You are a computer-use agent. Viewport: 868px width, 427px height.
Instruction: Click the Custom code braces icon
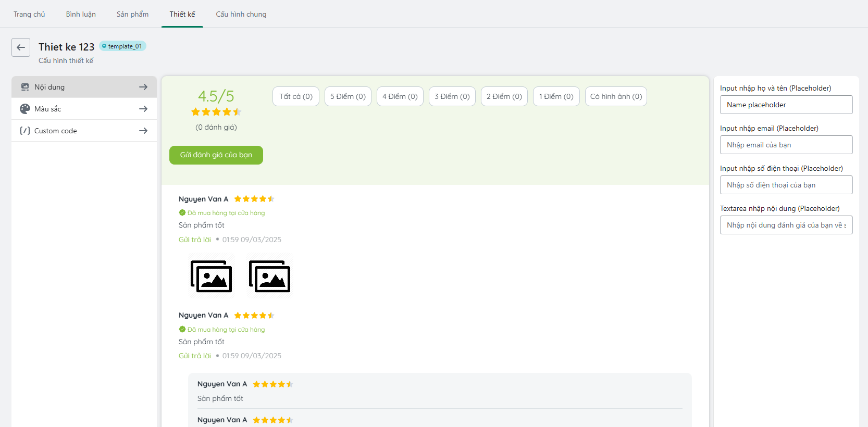click(x=25, y=131)
